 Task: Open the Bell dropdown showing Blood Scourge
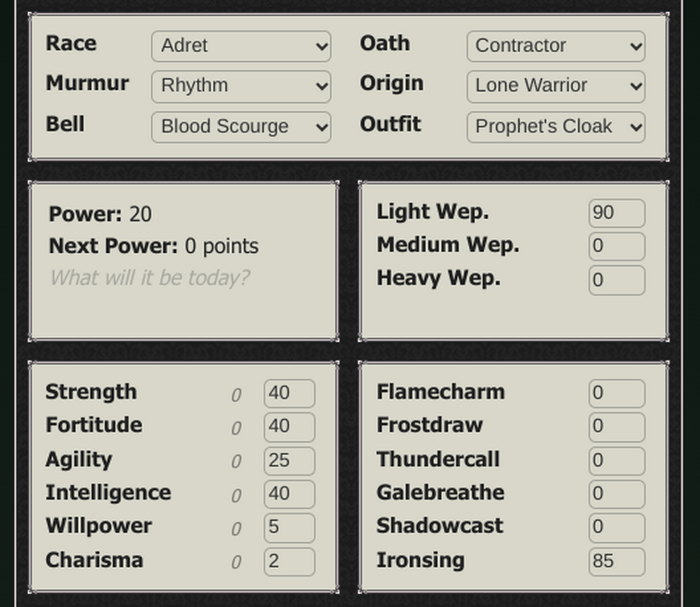pos(241,127)
